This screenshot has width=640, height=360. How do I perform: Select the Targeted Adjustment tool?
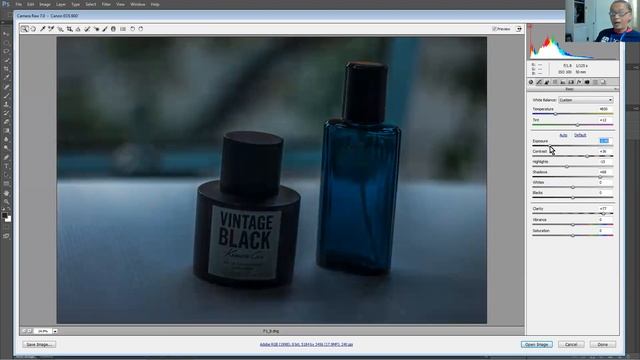(60, 29)
